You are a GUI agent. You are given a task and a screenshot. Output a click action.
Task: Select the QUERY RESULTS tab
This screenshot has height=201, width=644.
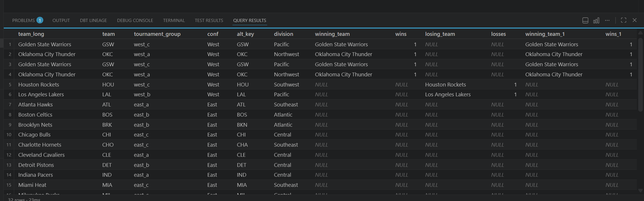click(x=250, y=21)
